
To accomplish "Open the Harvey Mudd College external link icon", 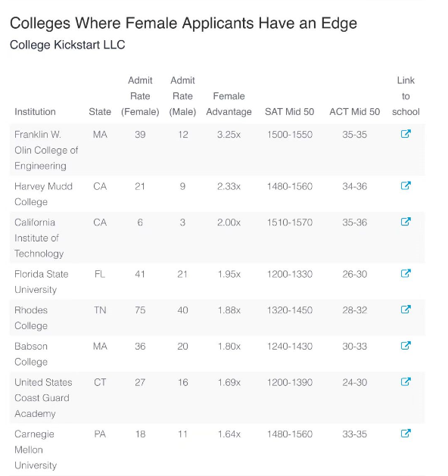I will coord(406,185).
